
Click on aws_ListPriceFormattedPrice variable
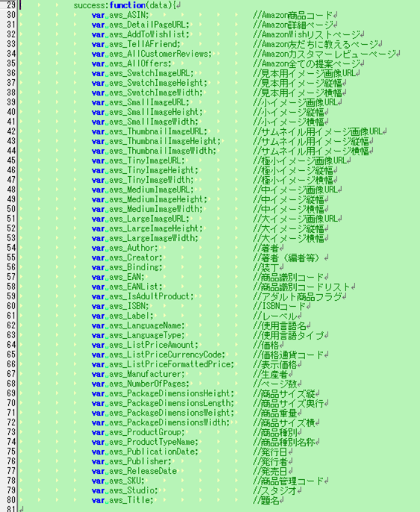[172, 364]
